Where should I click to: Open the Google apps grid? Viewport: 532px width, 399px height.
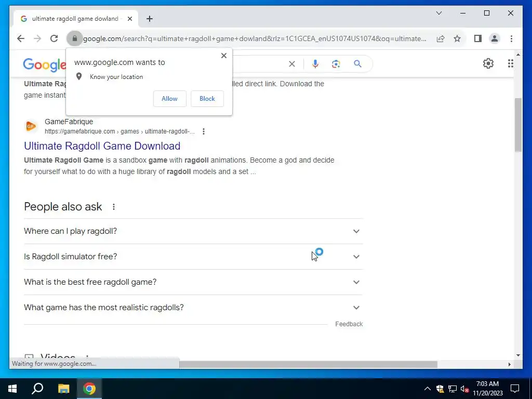coord(511,63)
